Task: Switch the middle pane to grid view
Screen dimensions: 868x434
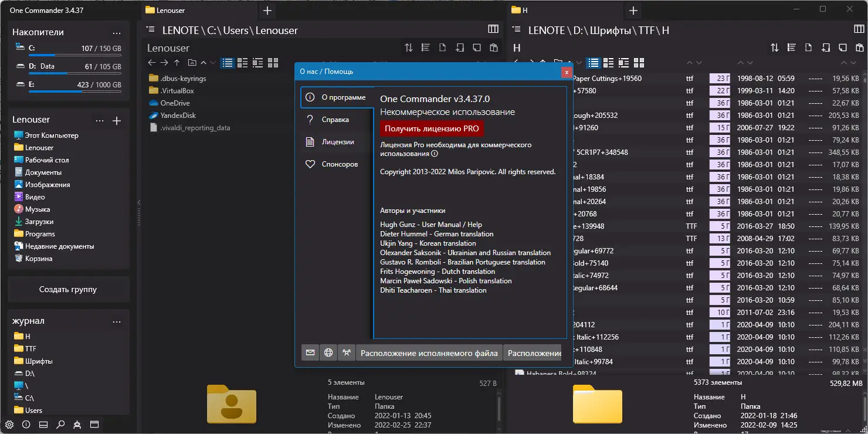Action: [x=273, y=62]
